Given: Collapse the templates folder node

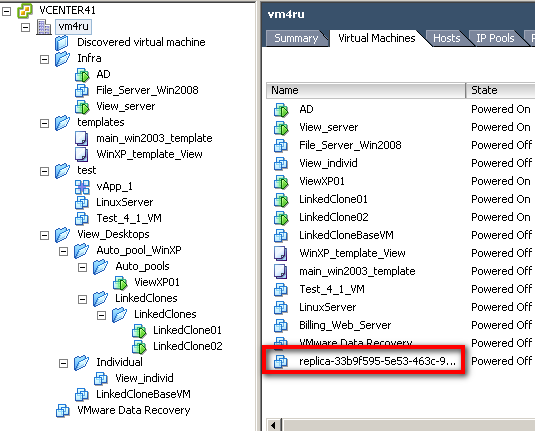Looking at the screenshot, I should pyautogui.click(x=44, y=123).
